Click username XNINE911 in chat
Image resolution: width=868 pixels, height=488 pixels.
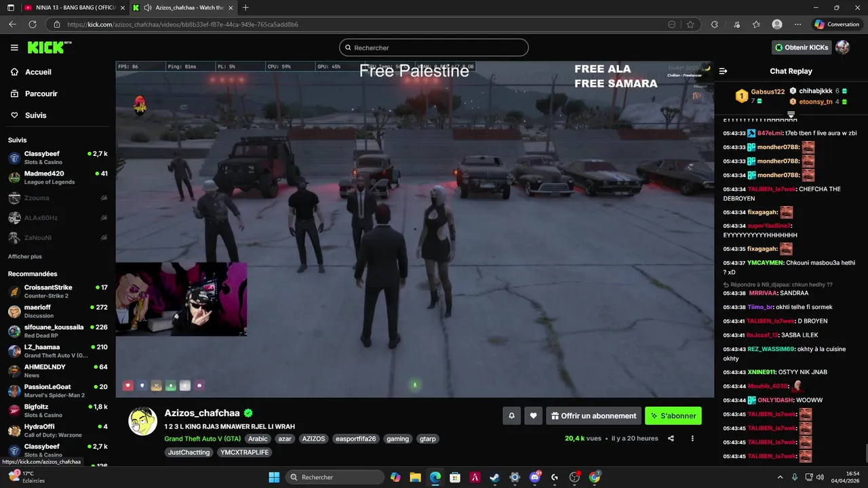(x=761, y=372)
